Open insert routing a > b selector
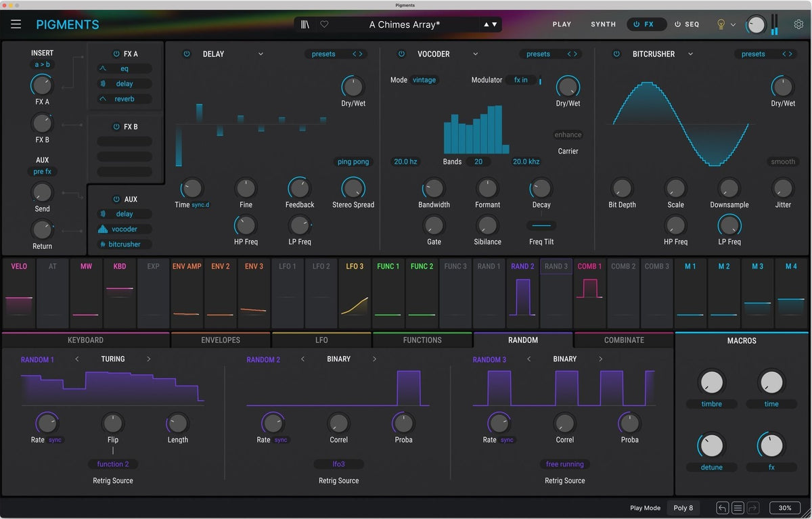 pos(43,65)
